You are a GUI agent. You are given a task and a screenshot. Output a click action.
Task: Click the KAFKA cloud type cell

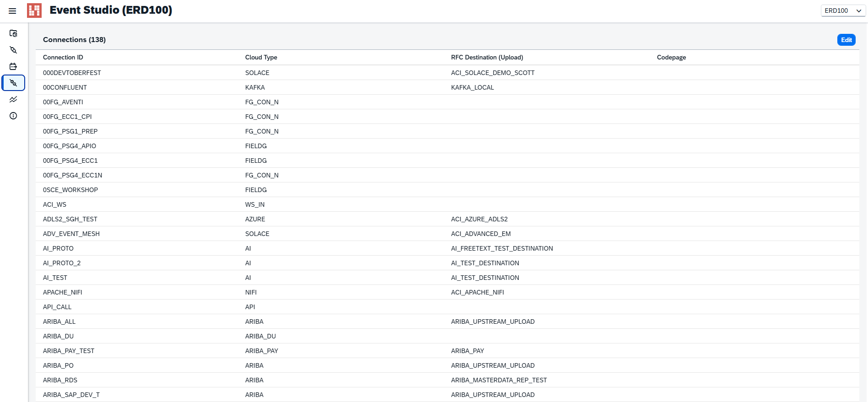(x=255, y=87)
